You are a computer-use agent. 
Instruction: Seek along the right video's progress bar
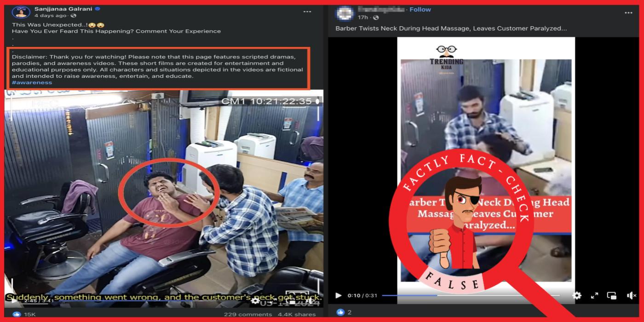[460, 295]
